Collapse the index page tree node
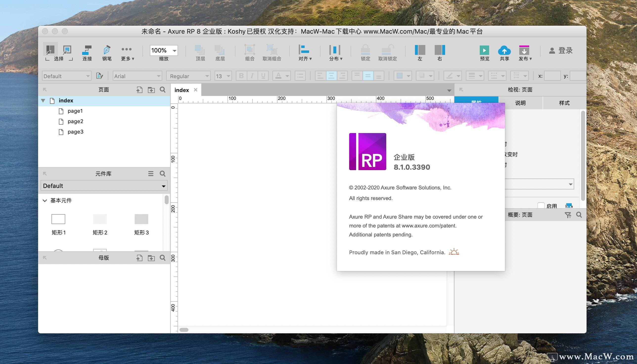This screenshot has width=637, height=364. [x=43, y=101]
